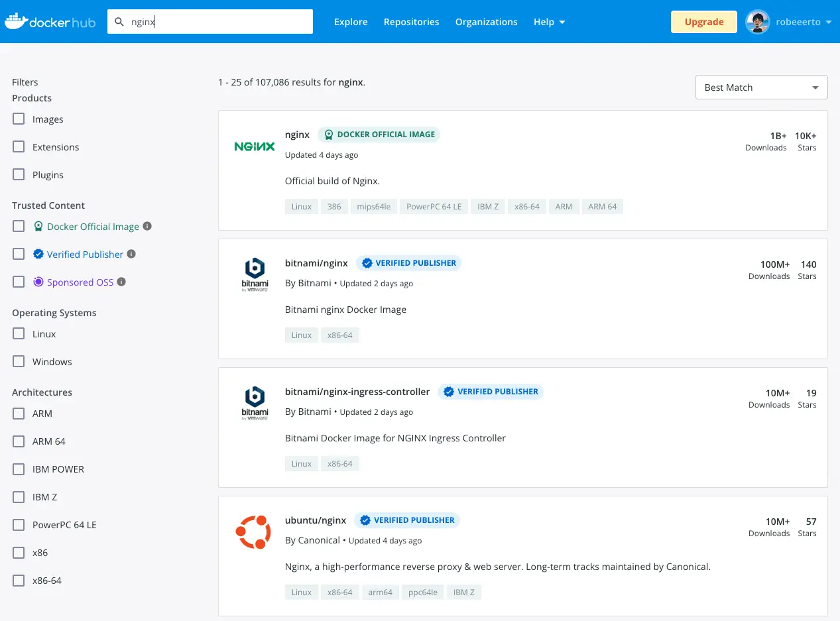Click the Upgrade button
Image resolution: width=840 pixels, height=621 pixels.
703,22
